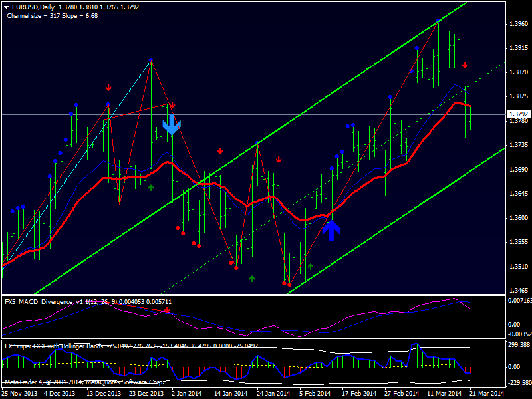Click the 23 Dec 2013 date label

tap(146, 394)
